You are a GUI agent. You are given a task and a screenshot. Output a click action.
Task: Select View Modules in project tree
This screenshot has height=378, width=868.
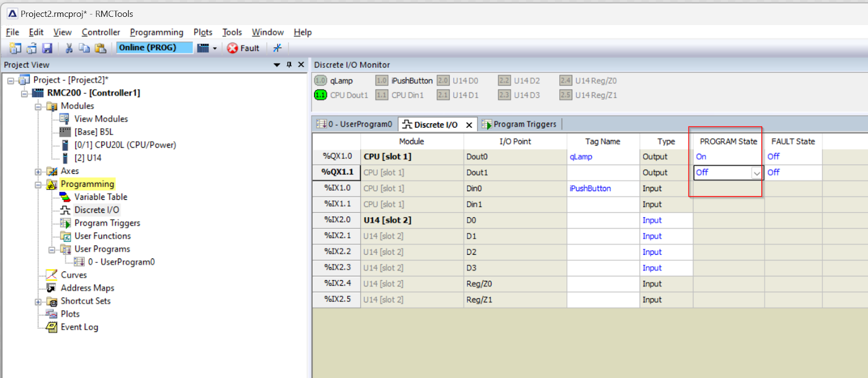click(x=101, y=118)
